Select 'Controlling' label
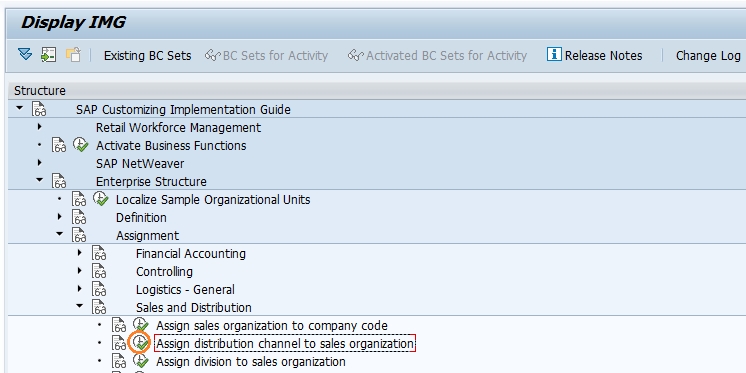The width and height of the screenshot is (746, 373). (164, 272)
